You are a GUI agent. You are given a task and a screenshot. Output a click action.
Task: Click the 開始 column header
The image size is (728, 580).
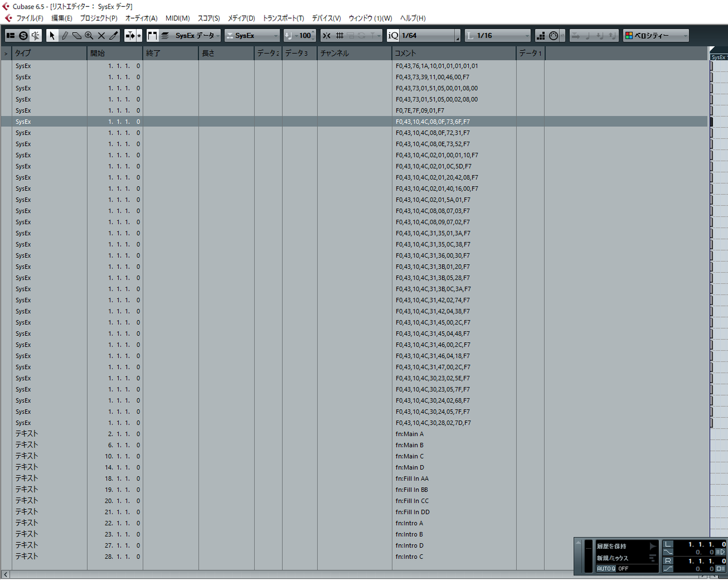point(115,53)
